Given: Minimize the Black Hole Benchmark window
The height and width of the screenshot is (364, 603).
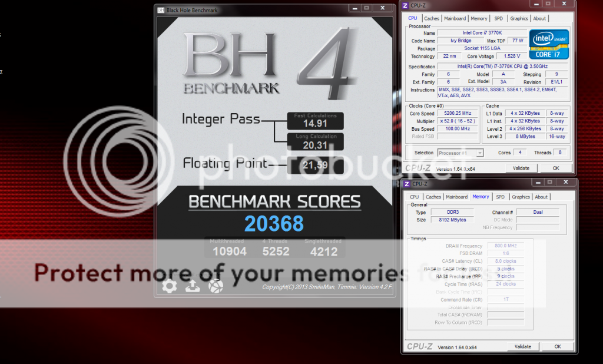Looking at the screenshot, I should tap(353, 8).
